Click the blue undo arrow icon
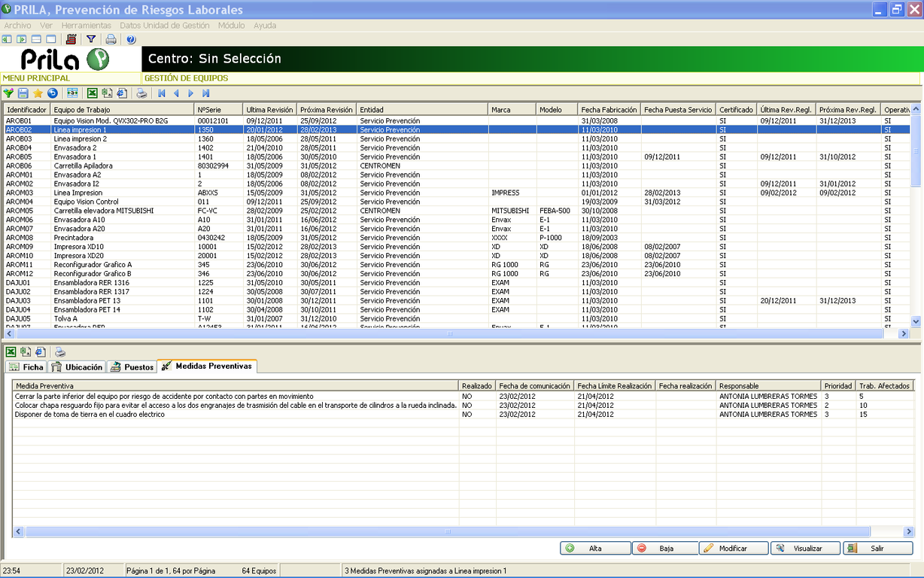Screen dimensions: 924x578 pyautogui.click(x=52, y=93)
